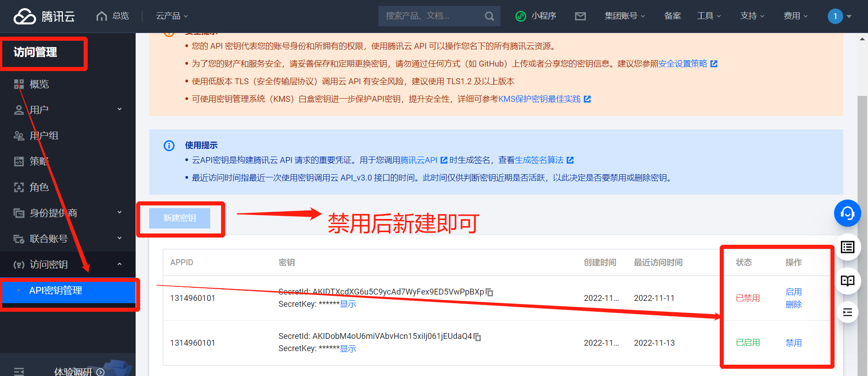Click the 角色 role icon in sidebar
Image resolution: width=868 pixels, height=376 pixels.
point(19,187)
